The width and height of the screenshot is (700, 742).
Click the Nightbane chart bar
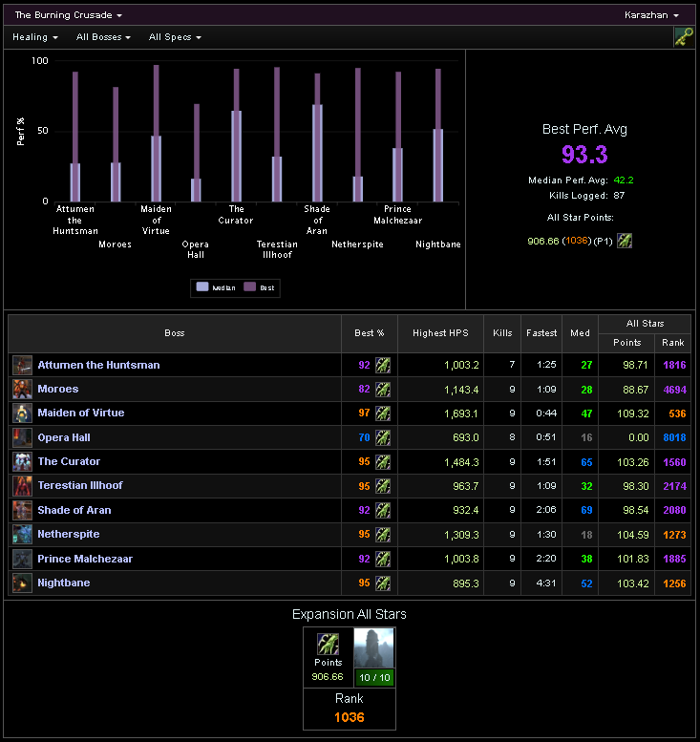click(438, 136)
